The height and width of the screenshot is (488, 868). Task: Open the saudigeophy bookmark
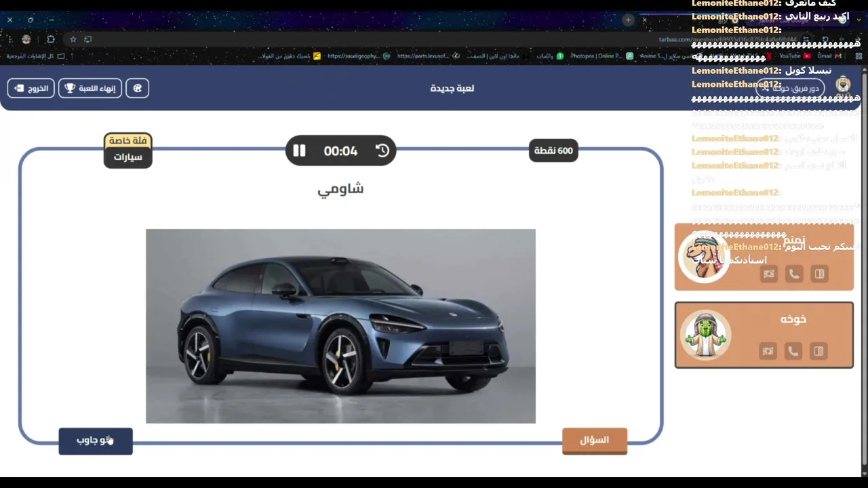[358, 56]
